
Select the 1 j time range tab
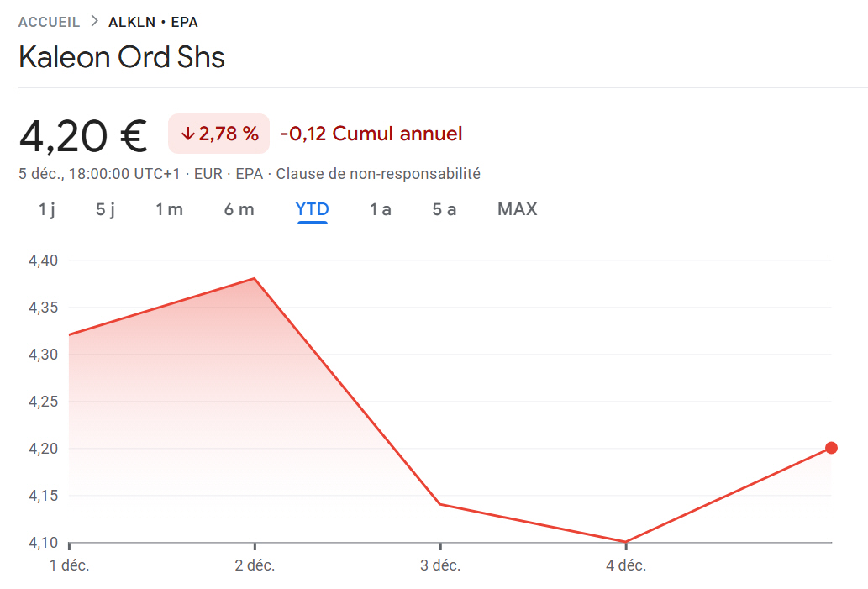(47, 209)
